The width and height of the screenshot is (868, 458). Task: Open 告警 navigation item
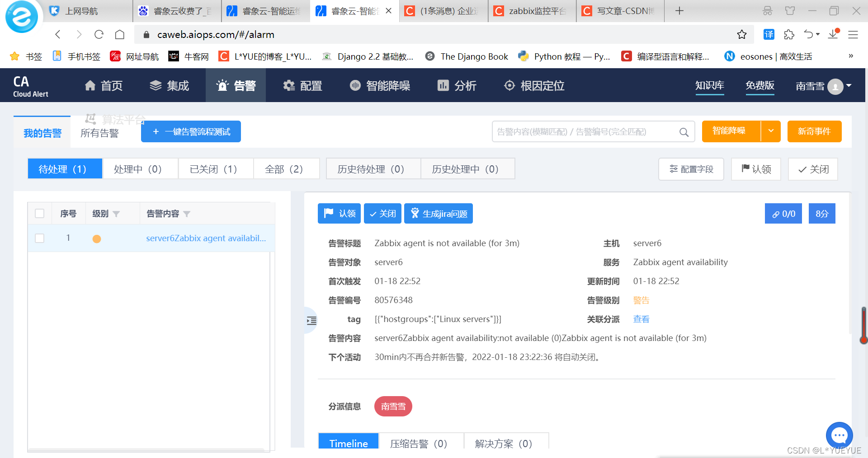point(236,86)
